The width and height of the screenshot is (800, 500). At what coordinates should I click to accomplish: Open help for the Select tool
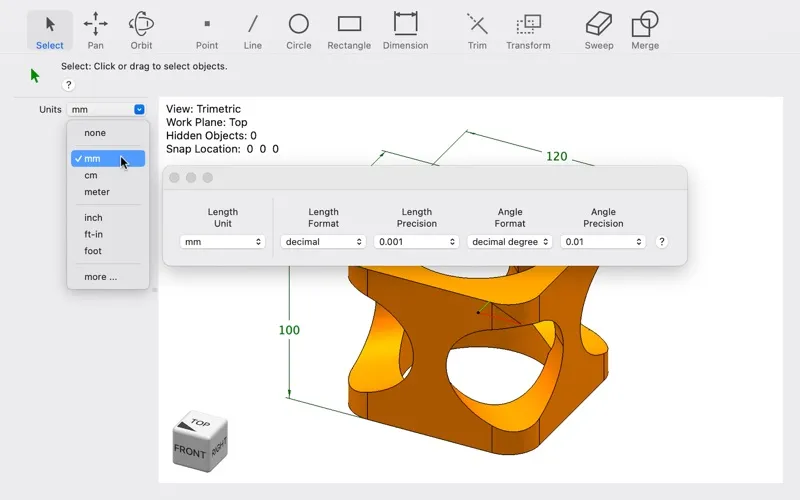click(x=68, y=85)
